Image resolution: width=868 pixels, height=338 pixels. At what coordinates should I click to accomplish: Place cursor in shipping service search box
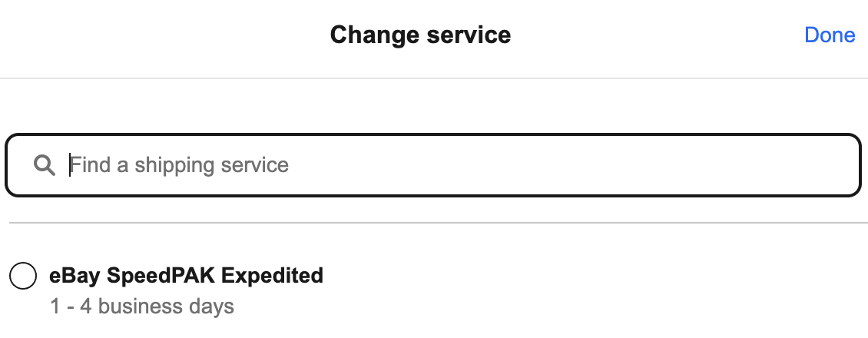(x=433, y=165)
